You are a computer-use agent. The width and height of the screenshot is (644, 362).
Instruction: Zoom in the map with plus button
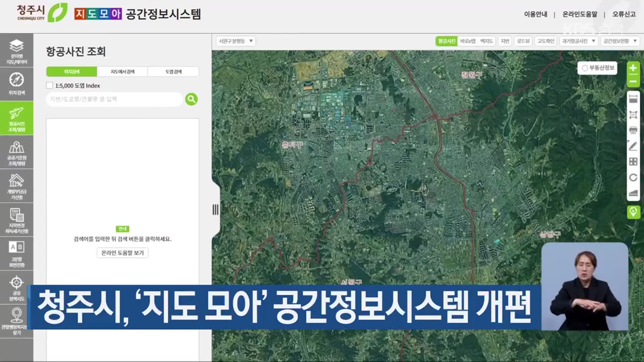(x=633, y=68)
